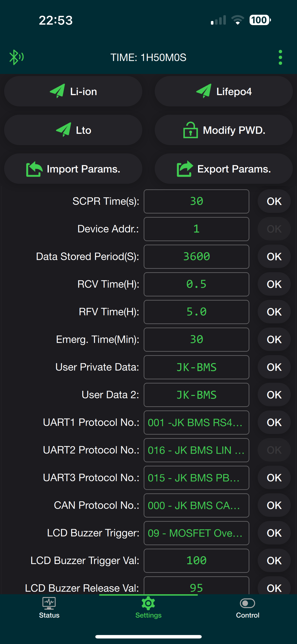
Task: Tap Export Params. button
Action: 224,169
